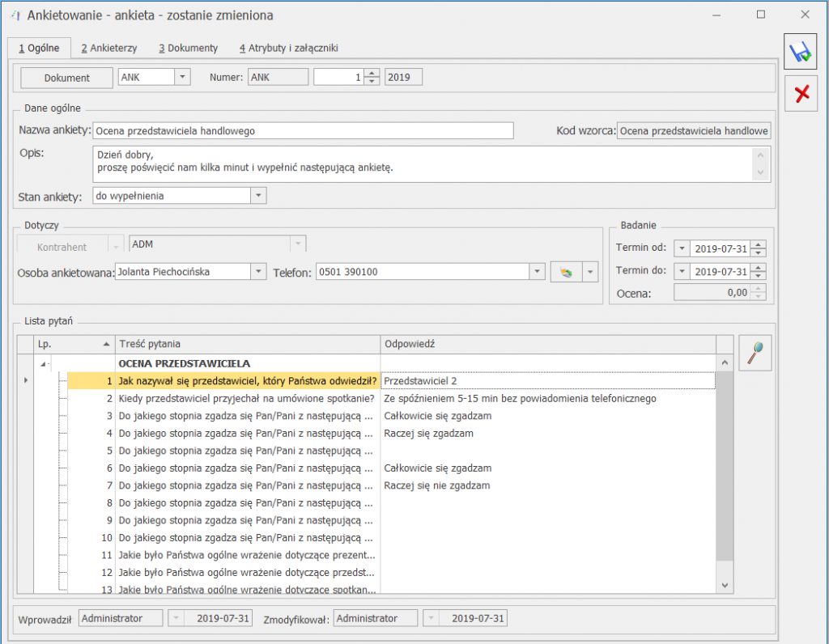Select question 1 'Jak nazywał się przedstawiciel'

point(248,381)
